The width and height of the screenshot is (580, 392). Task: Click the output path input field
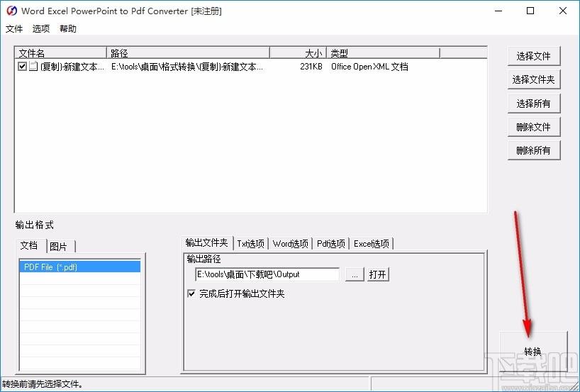pos(267,274)
